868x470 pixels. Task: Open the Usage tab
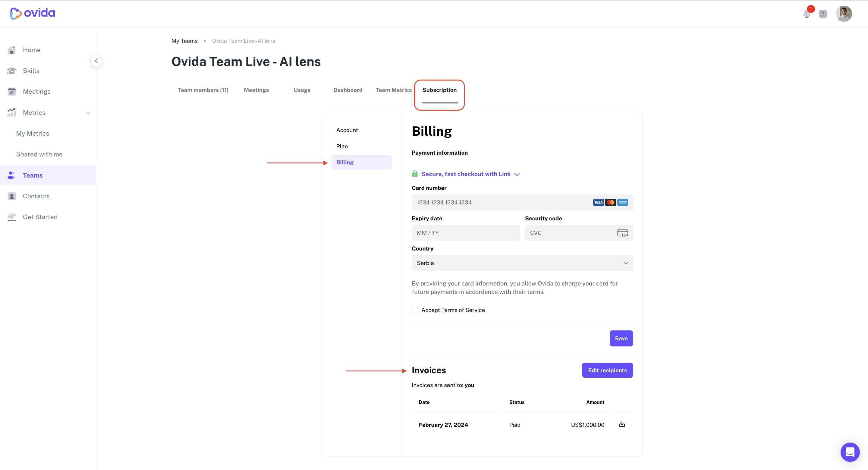point(302,90)
